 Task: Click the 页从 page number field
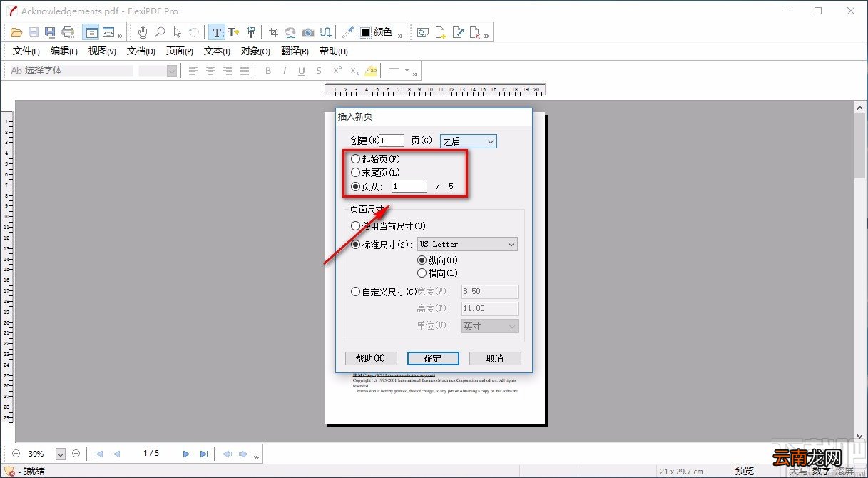(409, 186)
